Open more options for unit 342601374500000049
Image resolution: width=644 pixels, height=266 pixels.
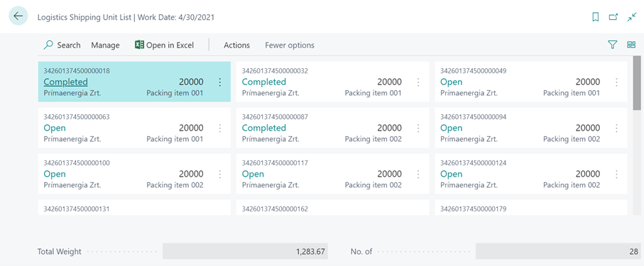coord(616,82)
